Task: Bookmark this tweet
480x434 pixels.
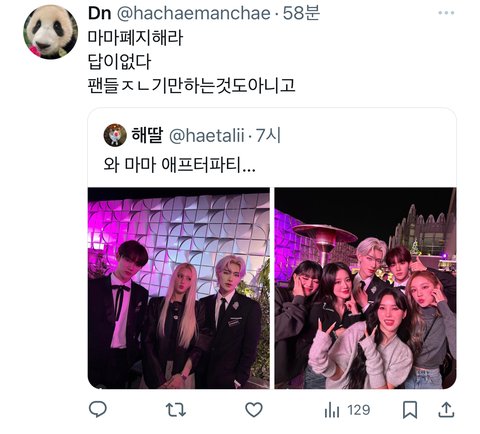Action: click(x=410, y=410)
